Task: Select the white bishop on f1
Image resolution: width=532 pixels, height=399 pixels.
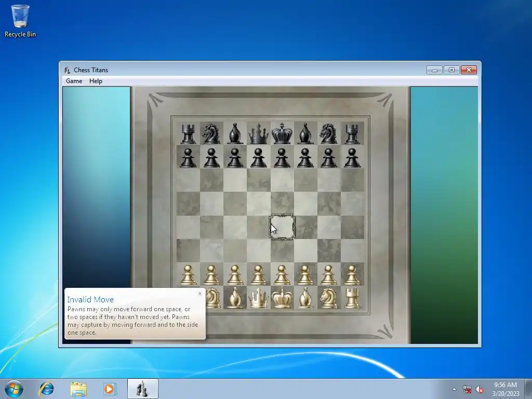Action: pyautogui.click(x=305, y=298)
